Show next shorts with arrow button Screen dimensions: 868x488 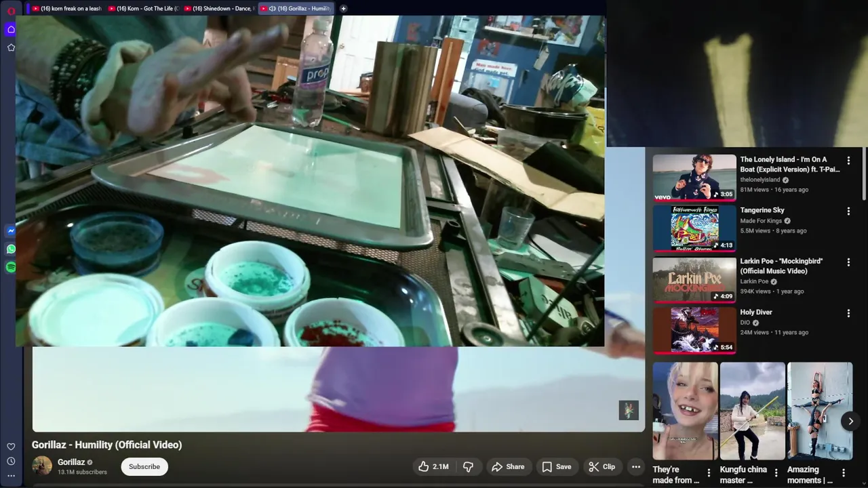pos(851,421)
